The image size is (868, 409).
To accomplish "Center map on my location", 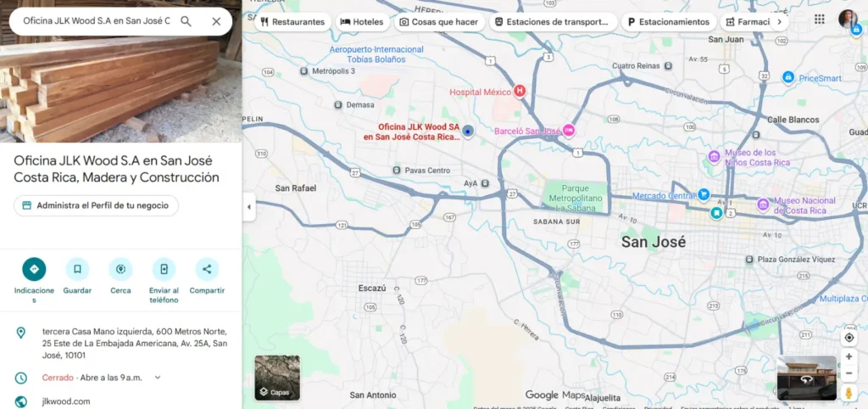I will point(849,338).
